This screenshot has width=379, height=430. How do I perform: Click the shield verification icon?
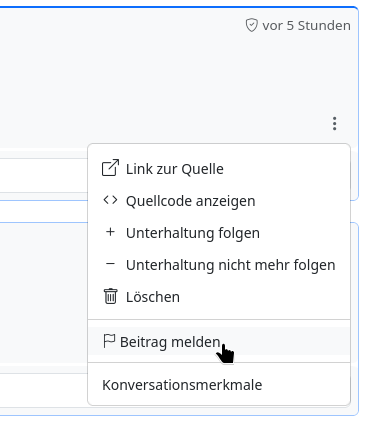point(251,25)
